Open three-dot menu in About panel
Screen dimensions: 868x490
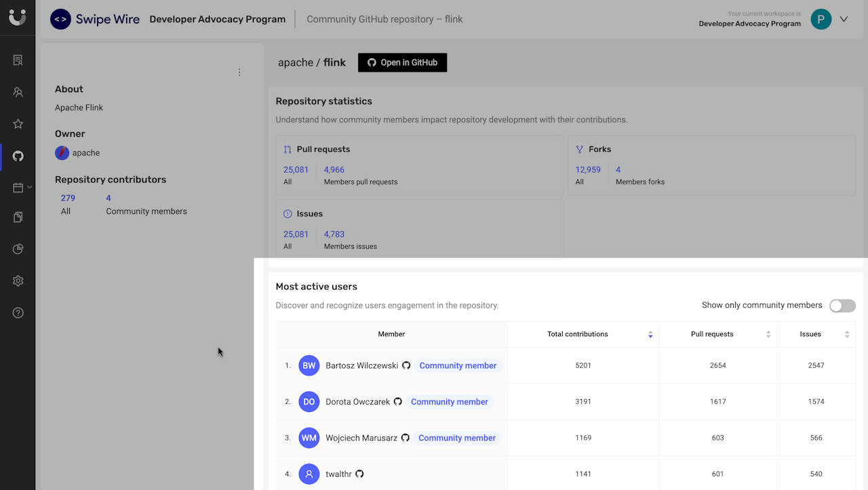239,73
